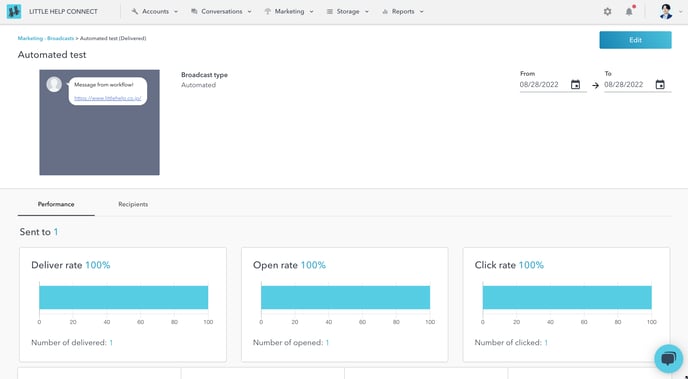The width and height of the screenshot is (688, 379).
Task: Expand the Conversations dropdown arrow
Action: coord(250,12)
